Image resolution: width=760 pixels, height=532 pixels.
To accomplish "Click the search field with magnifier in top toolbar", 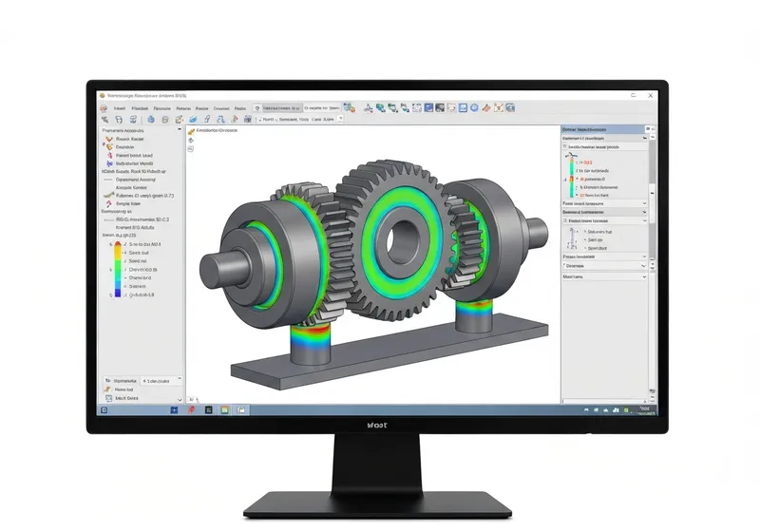I will click(x=277, y=108).
